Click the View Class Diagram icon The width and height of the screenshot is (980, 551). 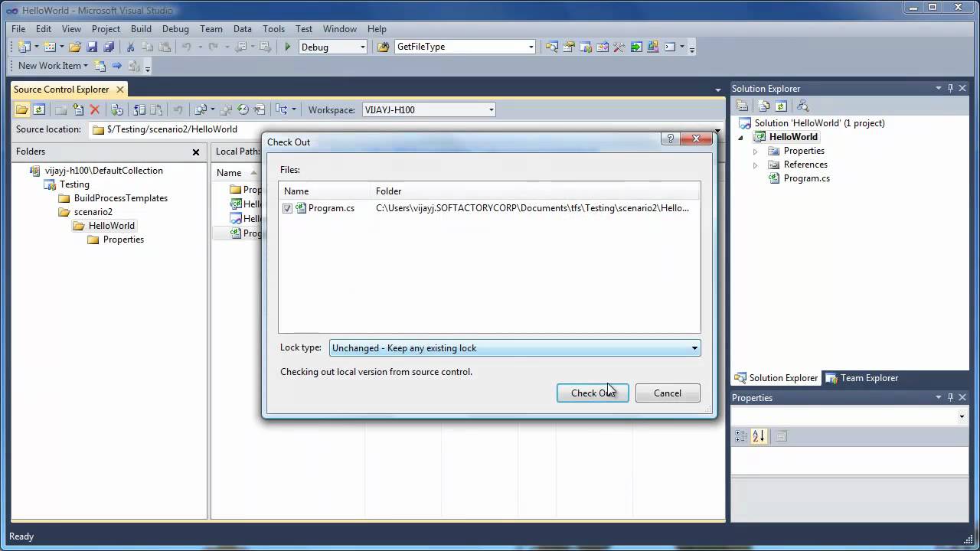tap(802, 106)
